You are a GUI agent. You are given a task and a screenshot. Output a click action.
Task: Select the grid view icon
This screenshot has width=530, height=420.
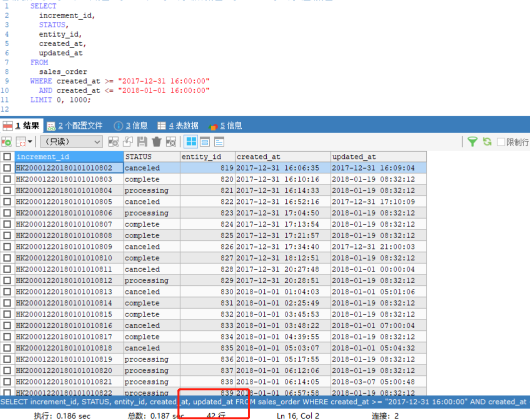191,142
